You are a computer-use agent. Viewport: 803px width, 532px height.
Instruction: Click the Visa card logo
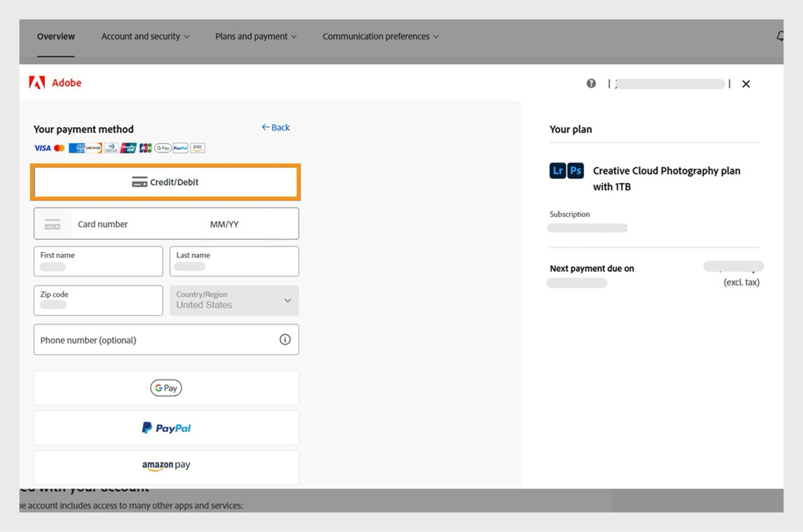(x=42, y=148)
